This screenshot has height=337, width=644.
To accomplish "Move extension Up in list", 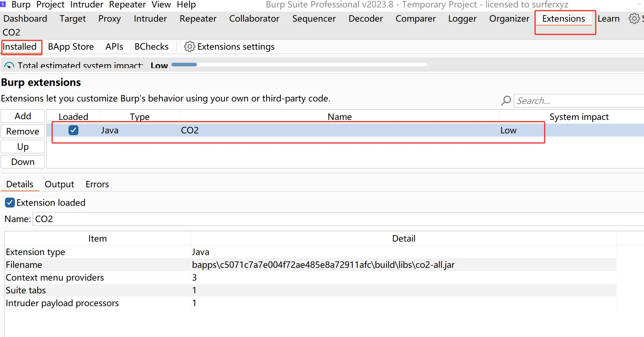I will 23,147.
